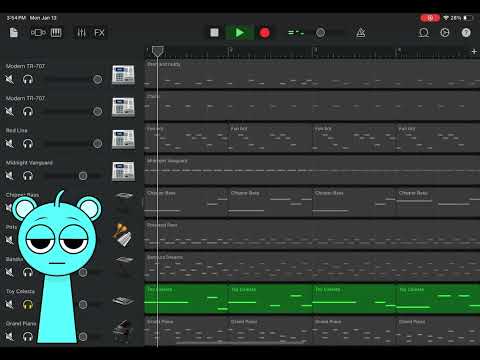The image size is (480, 360).
Task: Solo the Red Line track with headphones
Action: click(x=28, y=144)
